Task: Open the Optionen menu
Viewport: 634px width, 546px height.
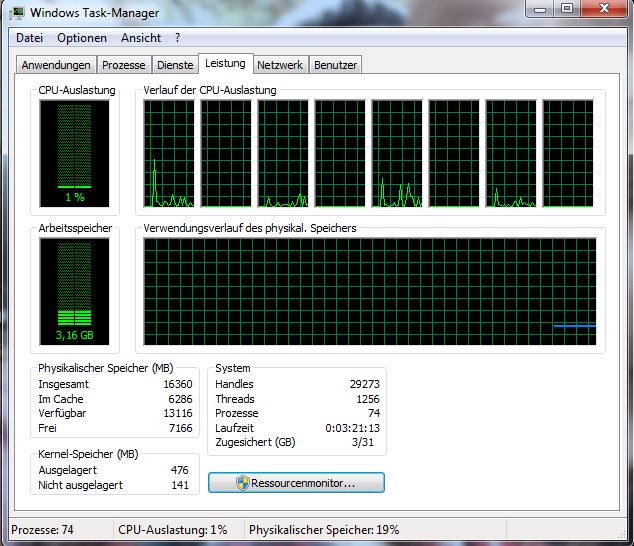Action: [82, 38]
